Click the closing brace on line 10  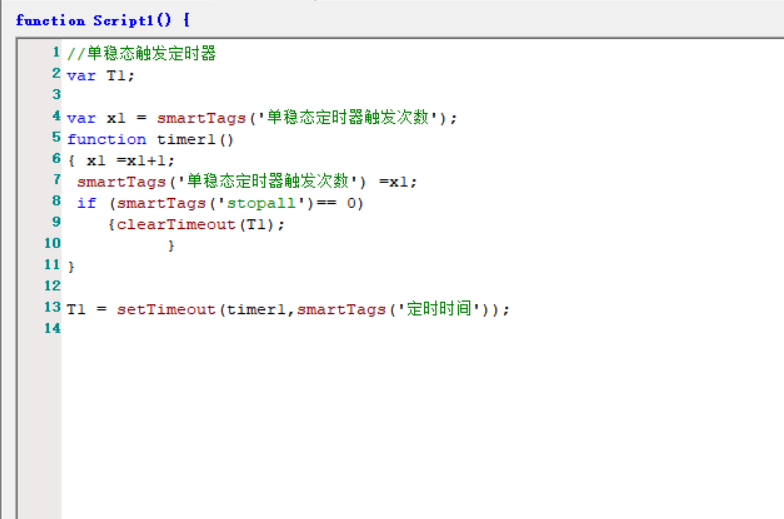point(171,246)
